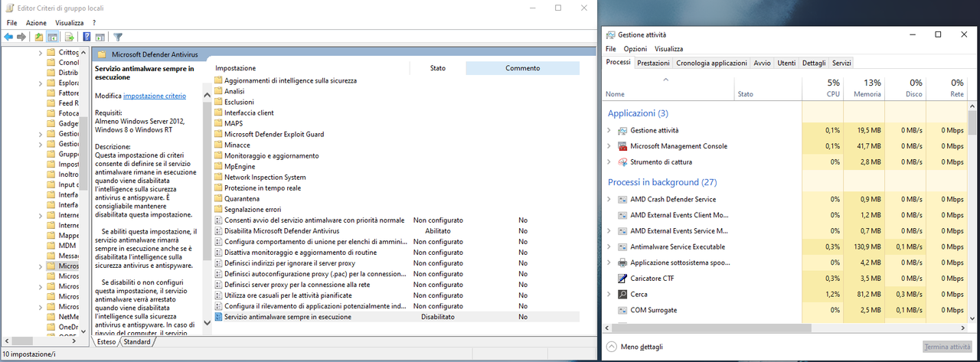The image size is (980, 362).
Task: Select the Quarantena folder icon
Action: pyautogui.click(x=218, y=198)
